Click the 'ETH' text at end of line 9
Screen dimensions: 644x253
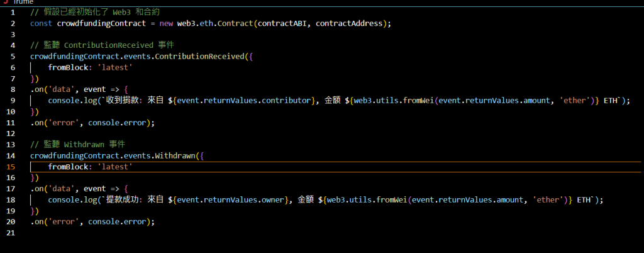point(610,100)
